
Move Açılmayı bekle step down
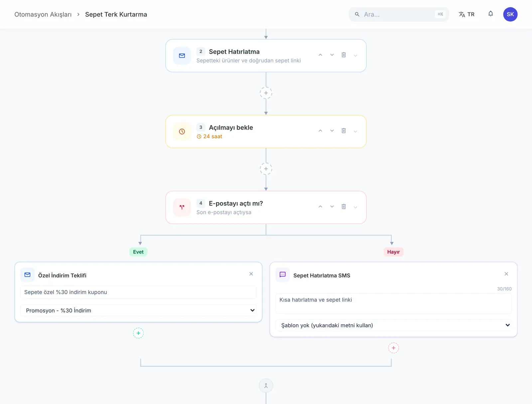332,131
